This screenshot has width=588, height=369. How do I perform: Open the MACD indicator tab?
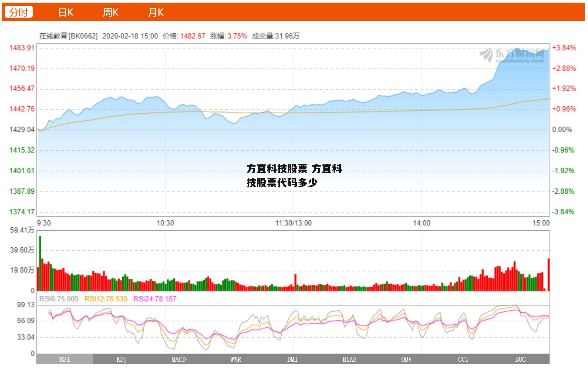[179, 359]
